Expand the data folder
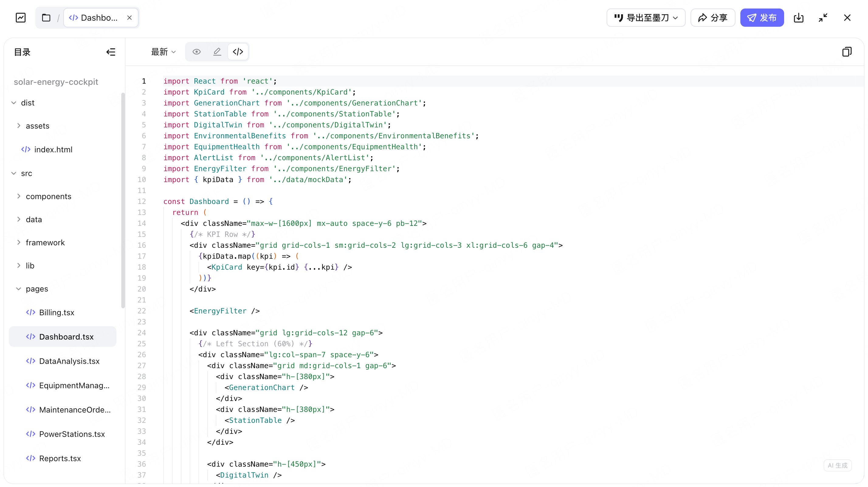Viewport: 868px width, 487px height. tap(19, 219)
